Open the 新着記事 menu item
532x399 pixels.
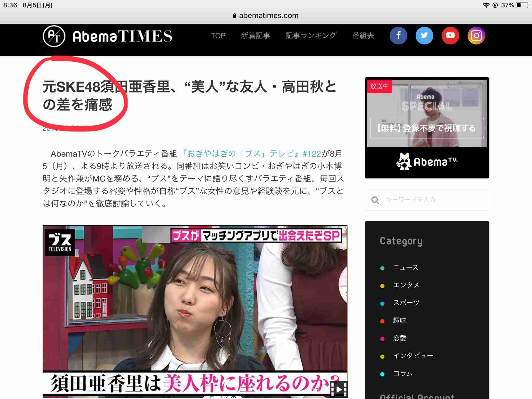coord(255,36)
